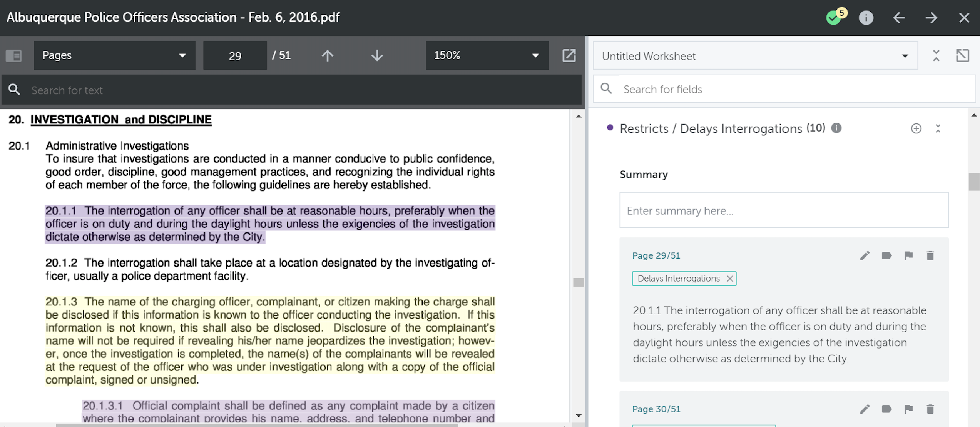Open the Page 30/51 link

[656, 409]
